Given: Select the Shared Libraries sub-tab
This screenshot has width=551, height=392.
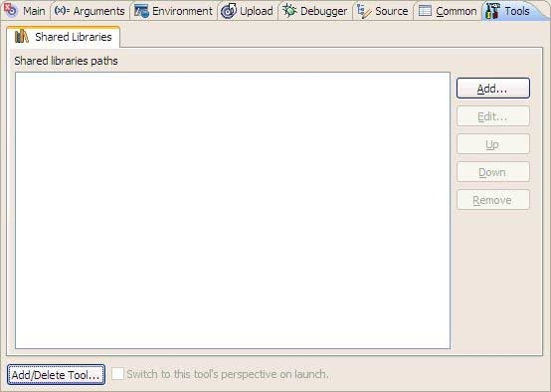Looking at the screenshot, I should (64, 37).
